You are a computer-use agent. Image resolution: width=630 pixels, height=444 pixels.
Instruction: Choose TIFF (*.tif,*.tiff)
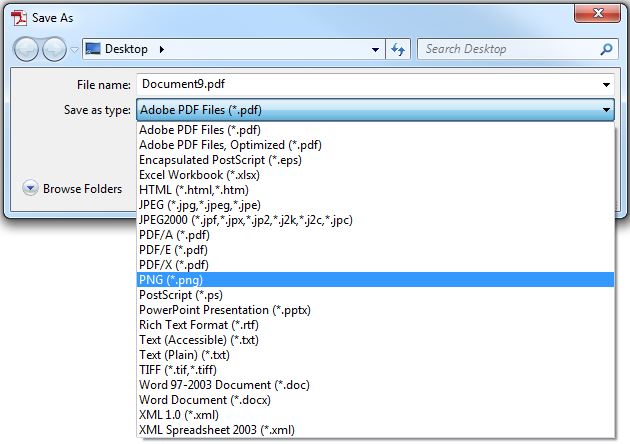[375, 370]
